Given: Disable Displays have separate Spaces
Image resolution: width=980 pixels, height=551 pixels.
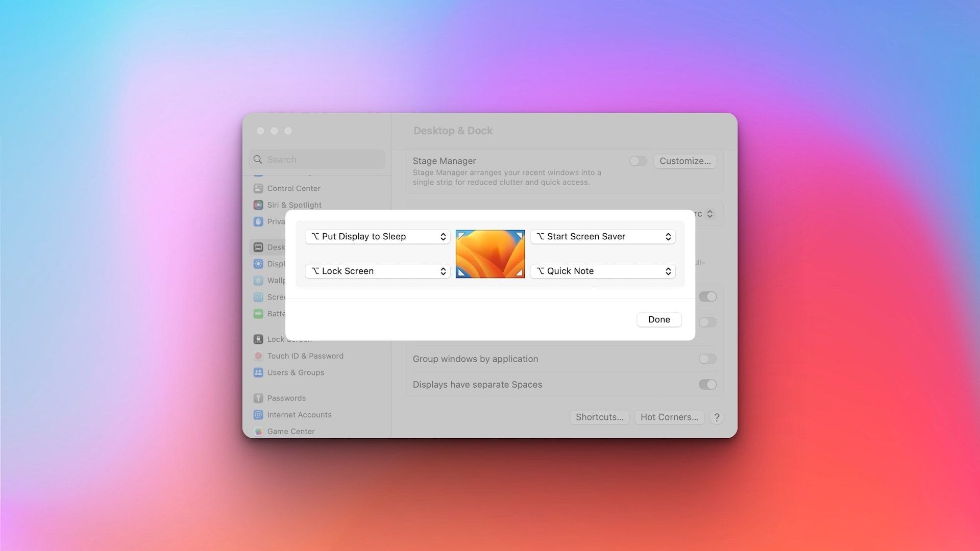Looking at the screenshot, I should (707, 384).
